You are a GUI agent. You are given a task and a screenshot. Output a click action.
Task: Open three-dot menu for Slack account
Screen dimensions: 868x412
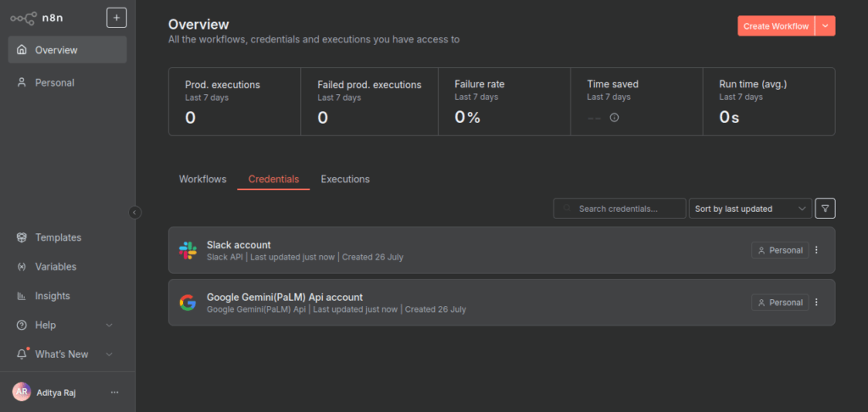pos(816,250)
